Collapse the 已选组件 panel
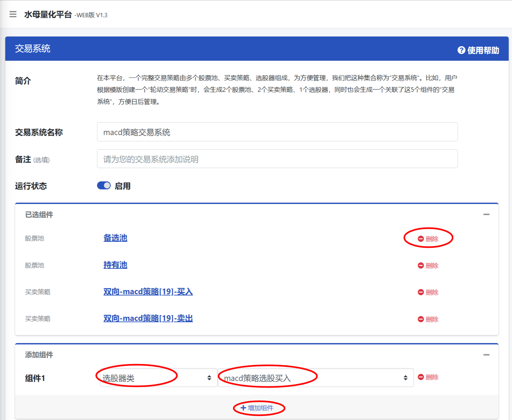The image size is (512, 420). [486, 214]
